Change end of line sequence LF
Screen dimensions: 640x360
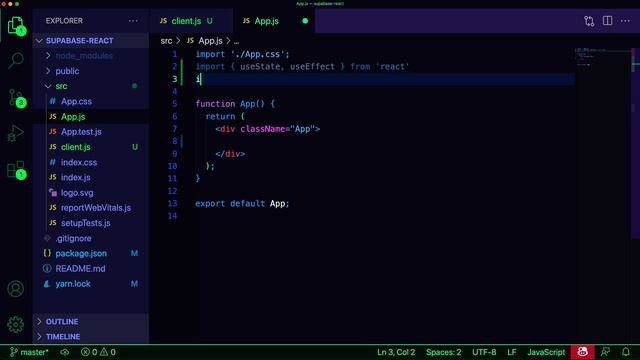point(512,352)
